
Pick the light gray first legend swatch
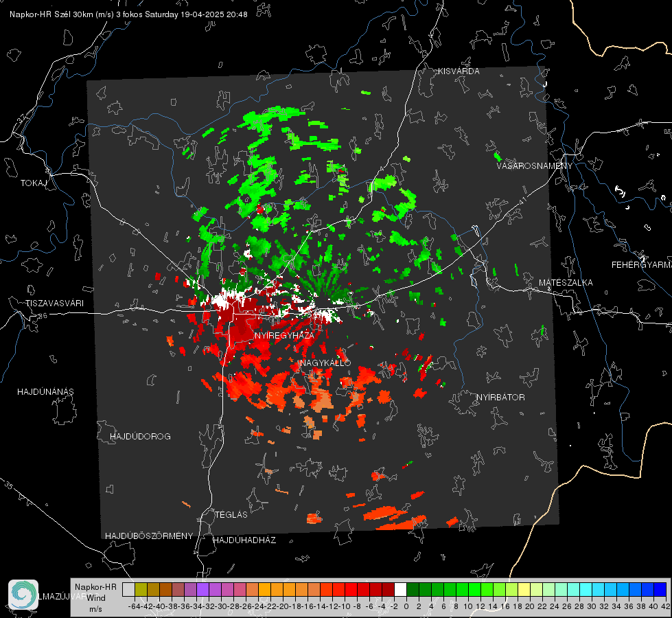point(128,589)
